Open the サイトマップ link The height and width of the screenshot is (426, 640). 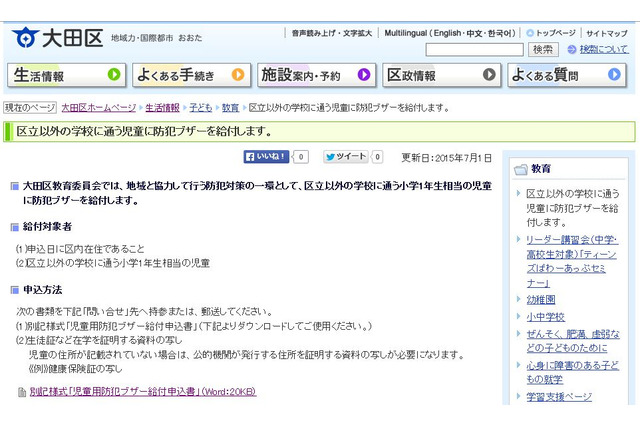pyautogui.click(x=607, y=33)
